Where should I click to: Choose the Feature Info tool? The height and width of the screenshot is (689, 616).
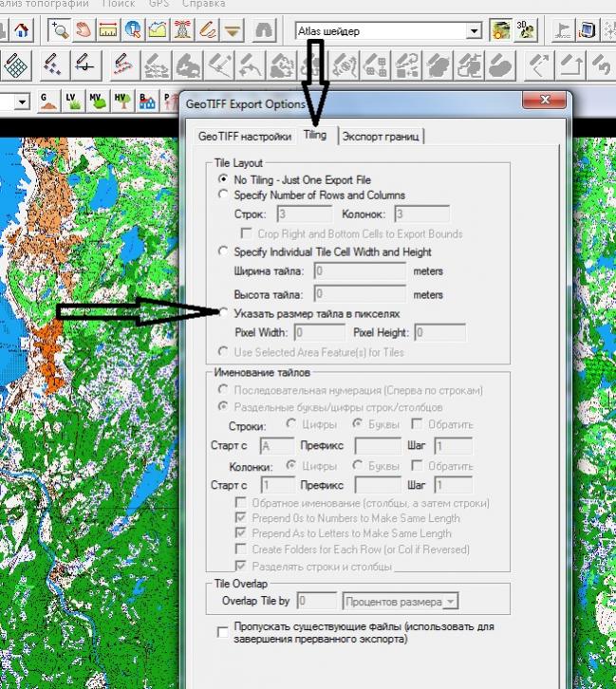pos(133,31)
